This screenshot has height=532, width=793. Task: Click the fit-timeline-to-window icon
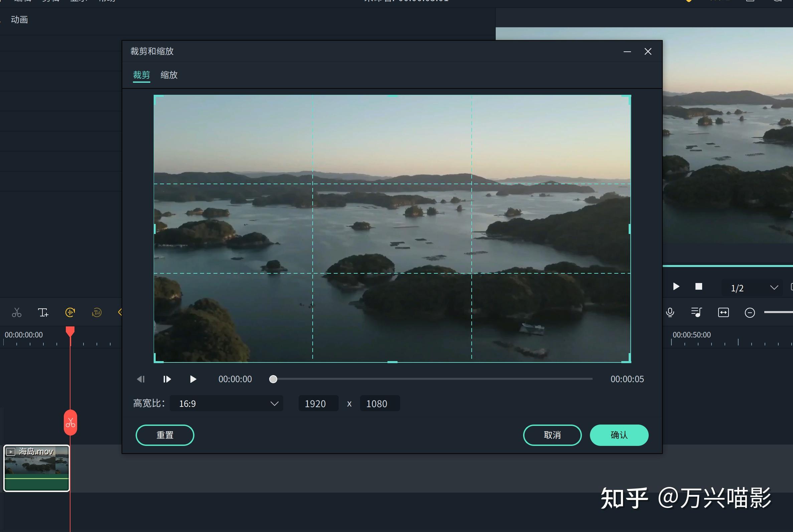(724, 312)
